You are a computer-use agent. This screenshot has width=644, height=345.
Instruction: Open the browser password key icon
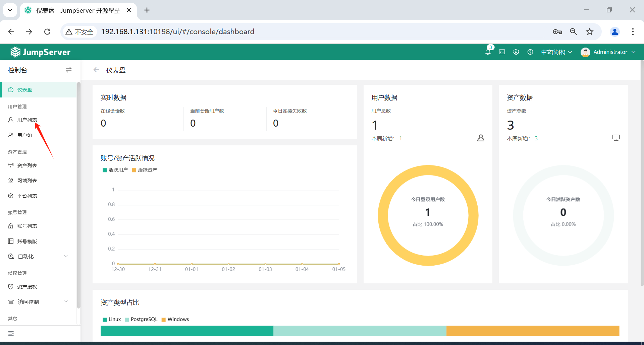[557, 31]
